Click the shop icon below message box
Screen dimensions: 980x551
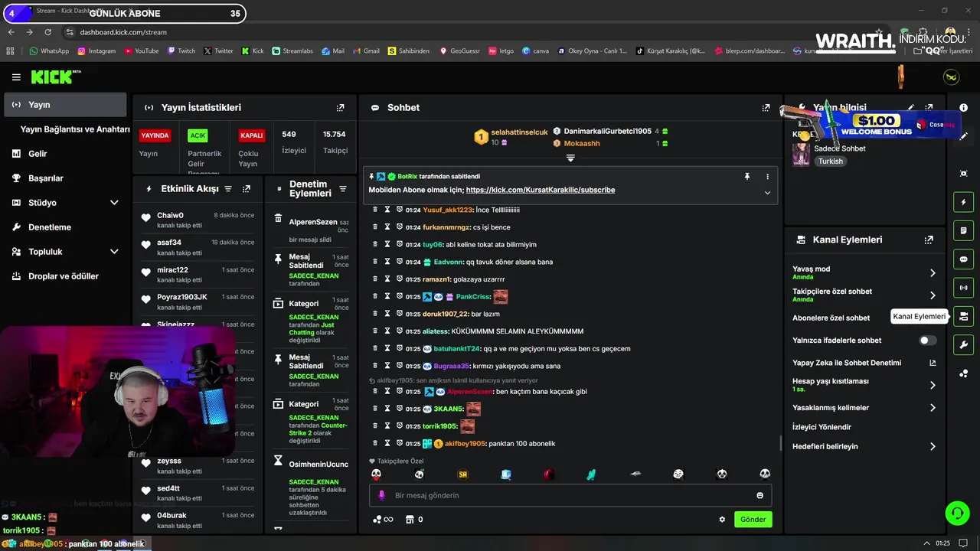410,520
